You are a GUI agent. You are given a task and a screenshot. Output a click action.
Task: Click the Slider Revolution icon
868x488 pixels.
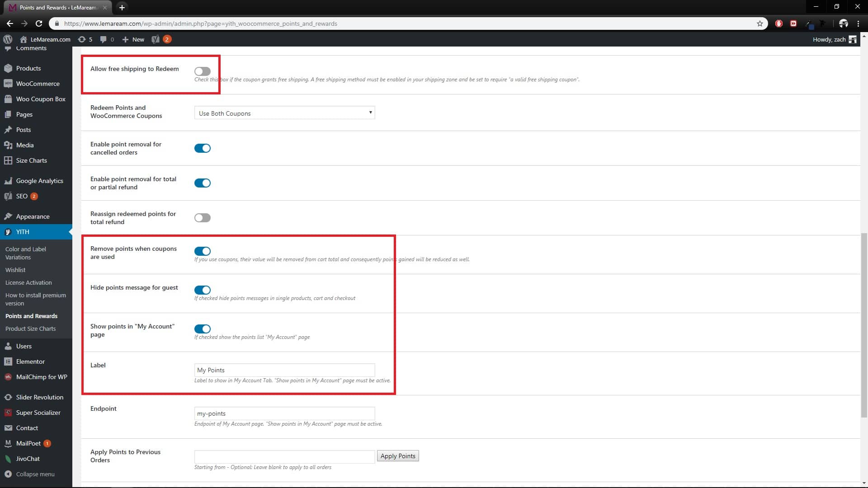[x=8, y=397]
